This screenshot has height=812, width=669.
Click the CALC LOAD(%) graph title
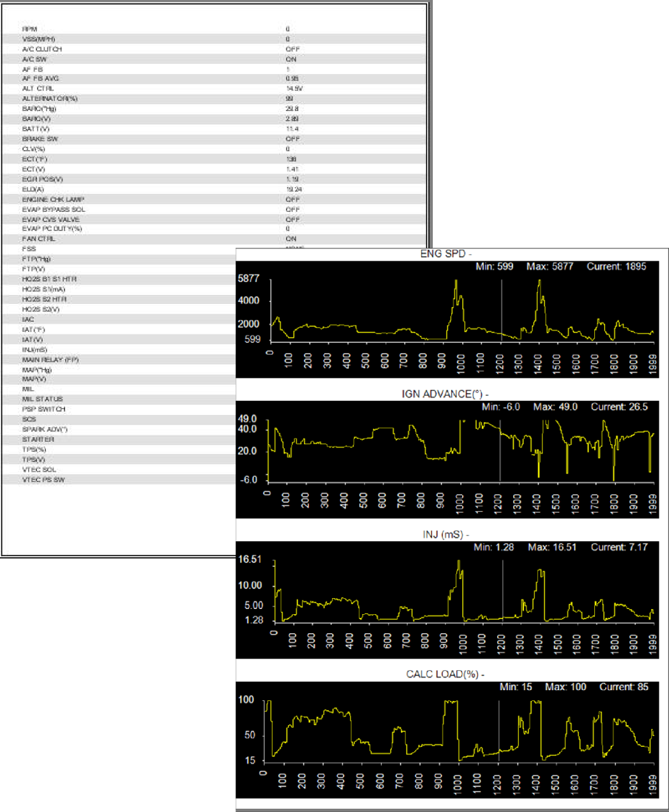(445, 674)
